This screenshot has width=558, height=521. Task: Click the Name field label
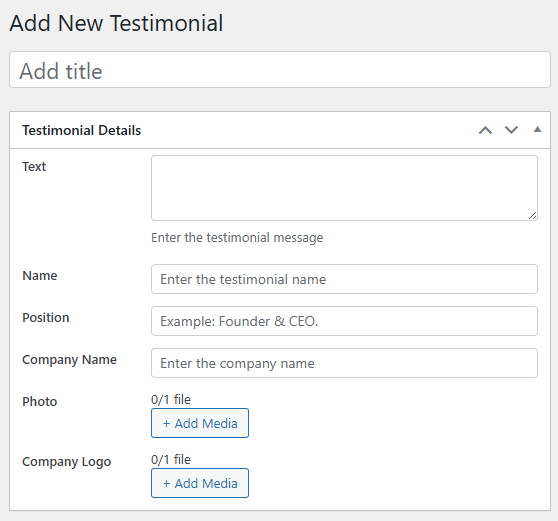pyautogui.click(x=40, y=276)
